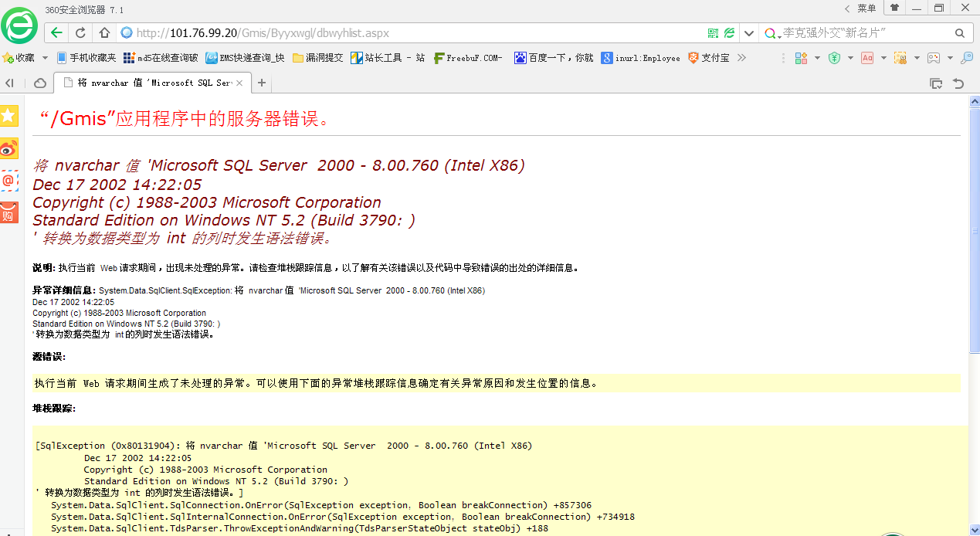Choose search engine via colorful Q icon

click(771, 33)
